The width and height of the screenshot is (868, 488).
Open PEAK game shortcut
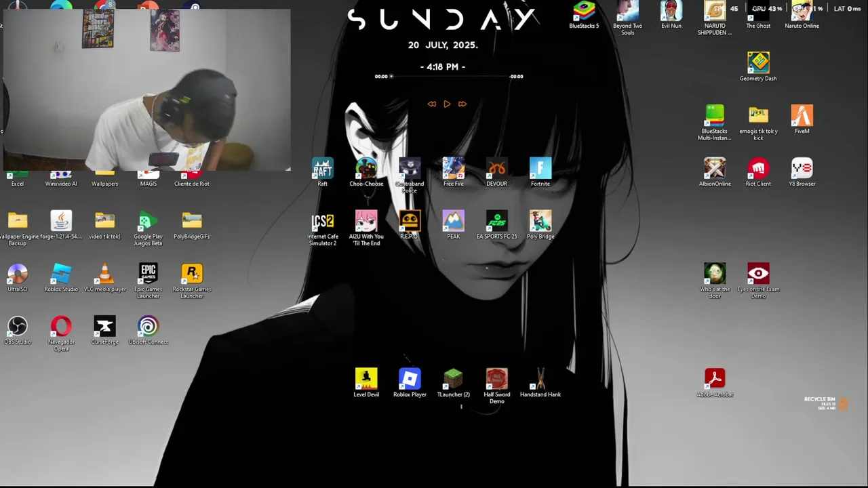tap(453, 224)
